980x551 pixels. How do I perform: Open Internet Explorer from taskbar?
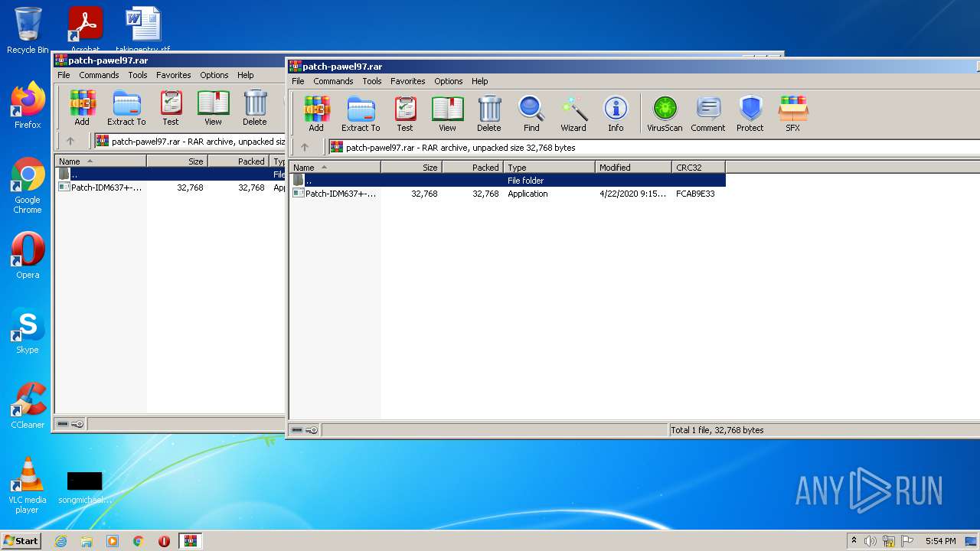point(60,541)
